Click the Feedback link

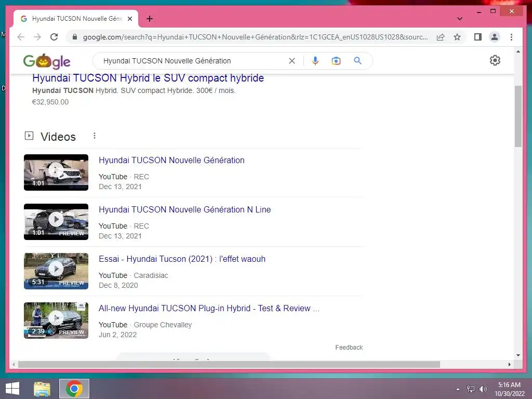pyautogui.click(x=349, y=348)
